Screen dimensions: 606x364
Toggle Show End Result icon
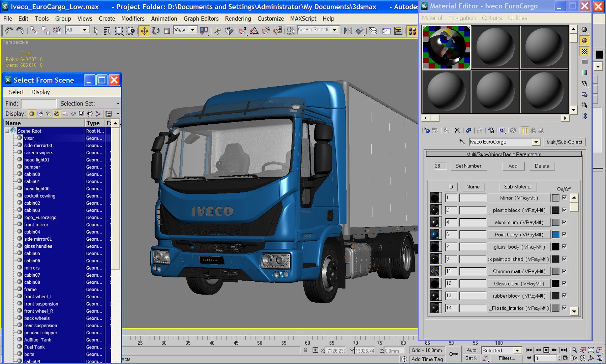point(525,130)
